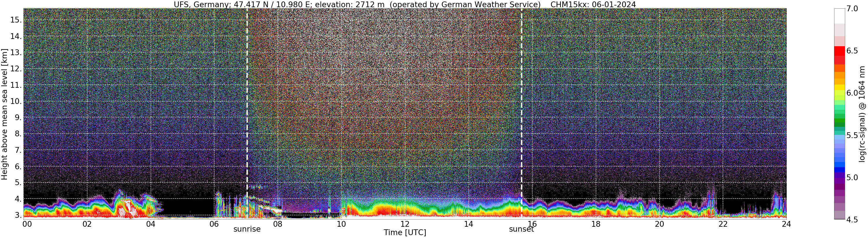Image resolution: width=868 pixels, height=238 pixels.
Task: Click the dashed sunrise marker line
Action: point(247,114)
